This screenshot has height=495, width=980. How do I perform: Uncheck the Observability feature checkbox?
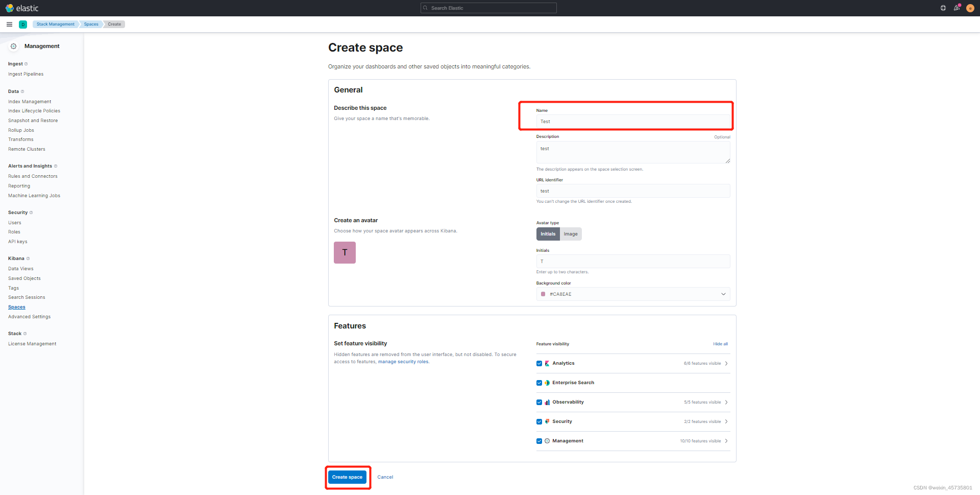pos(539,402)
